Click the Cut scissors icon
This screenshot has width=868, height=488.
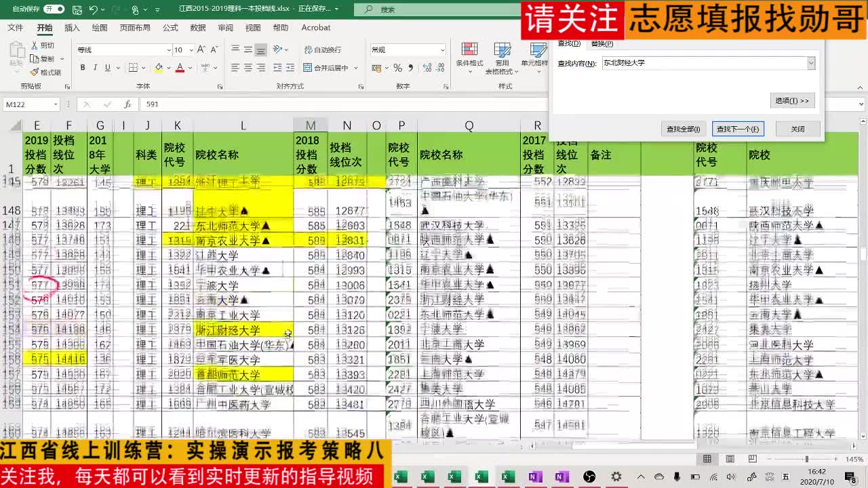34,45
